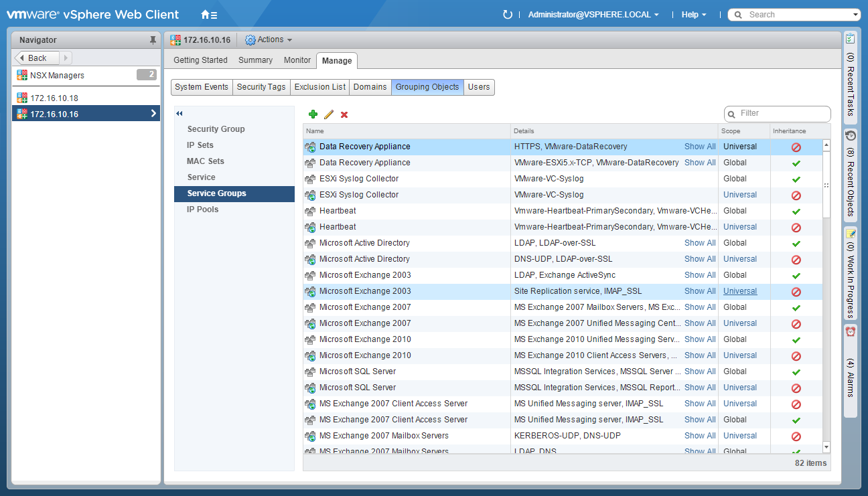Screen dimensions: 868x496
Task: Click the Back button in Navigator
Action: point(37,58)
